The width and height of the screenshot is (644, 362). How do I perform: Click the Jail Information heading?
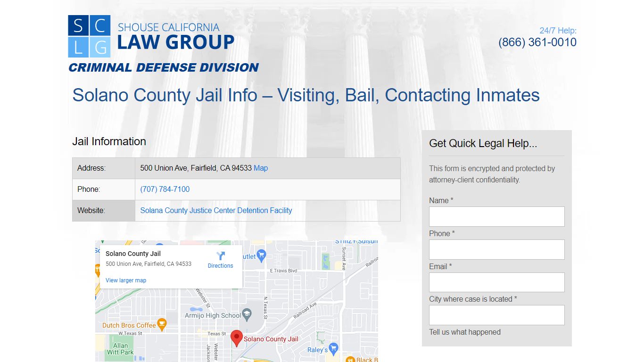pyautogui.click(x=109, y=141)
